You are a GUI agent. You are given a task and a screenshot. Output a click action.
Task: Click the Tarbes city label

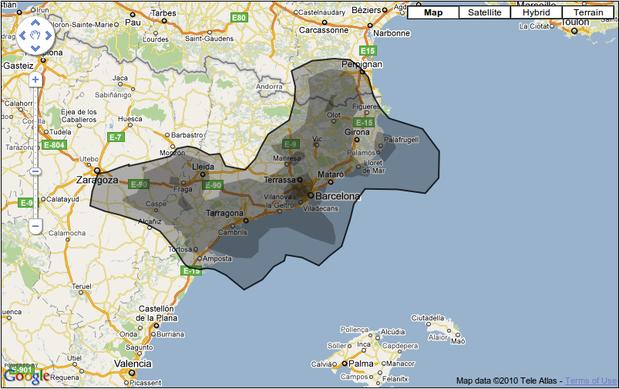point(163,13)
